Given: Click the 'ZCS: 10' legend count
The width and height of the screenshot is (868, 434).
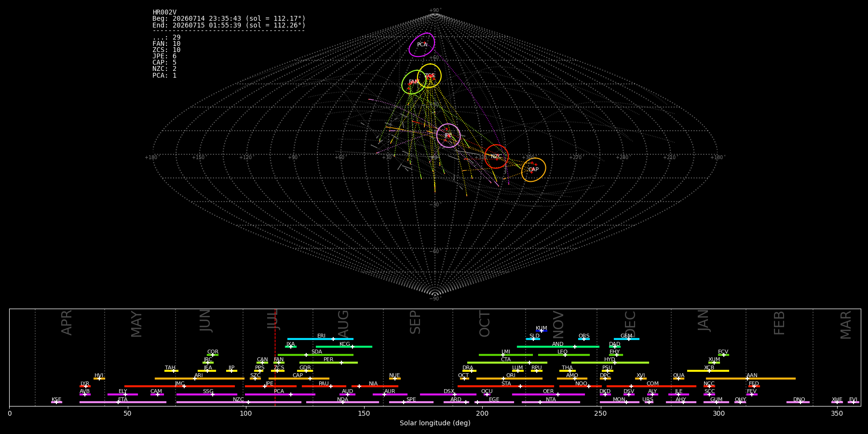Looking at the screenshot, I should pyautogui.click(x=166, y=50).
